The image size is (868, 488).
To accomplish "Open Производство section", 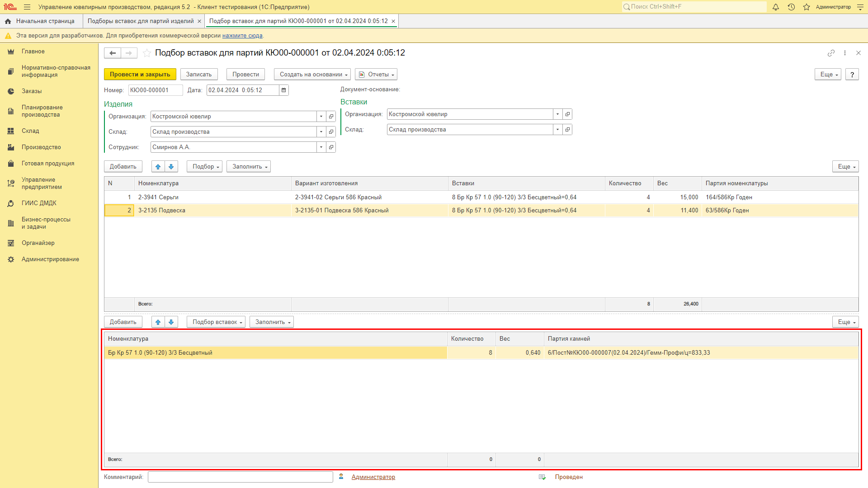I will tap(41, 147).
